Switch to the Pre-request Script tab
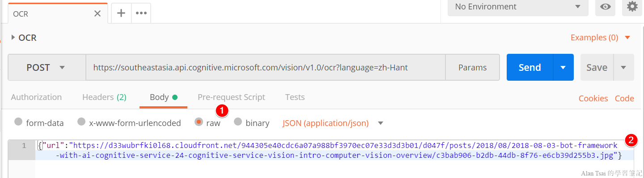The width and height of the screenshot is (644, 178). tap(231, 97)
